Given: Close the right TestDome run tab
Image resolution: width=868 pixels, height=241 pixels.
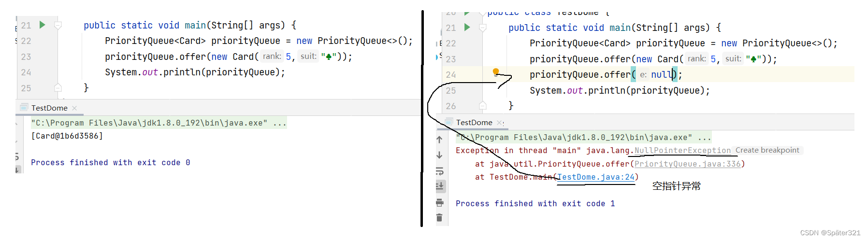Looking at the screenshot, I should point(499,123).
